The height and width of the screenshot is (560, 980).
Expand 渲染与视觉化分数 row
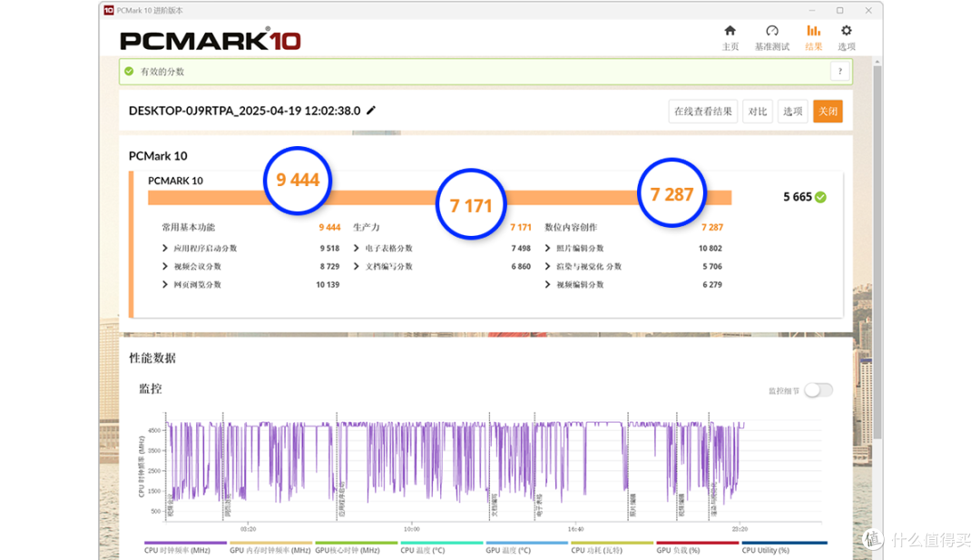547,266
